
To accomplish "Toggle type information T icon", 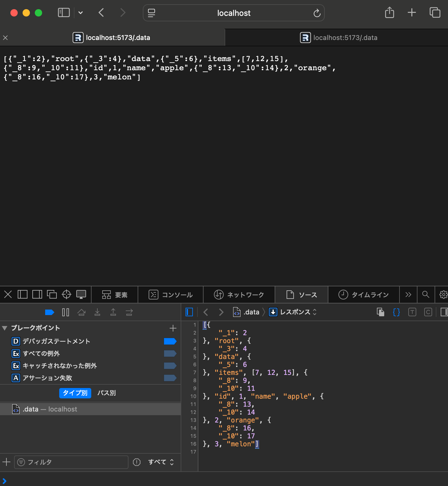I will pos(412,312).
